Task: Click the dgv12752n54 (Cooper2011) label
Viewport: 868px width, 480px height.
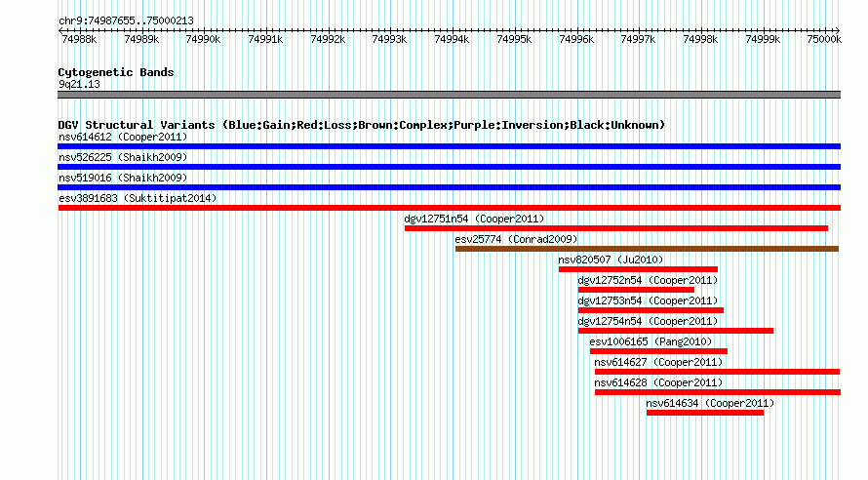Action: pyautogui.click(x=648, y=280)
